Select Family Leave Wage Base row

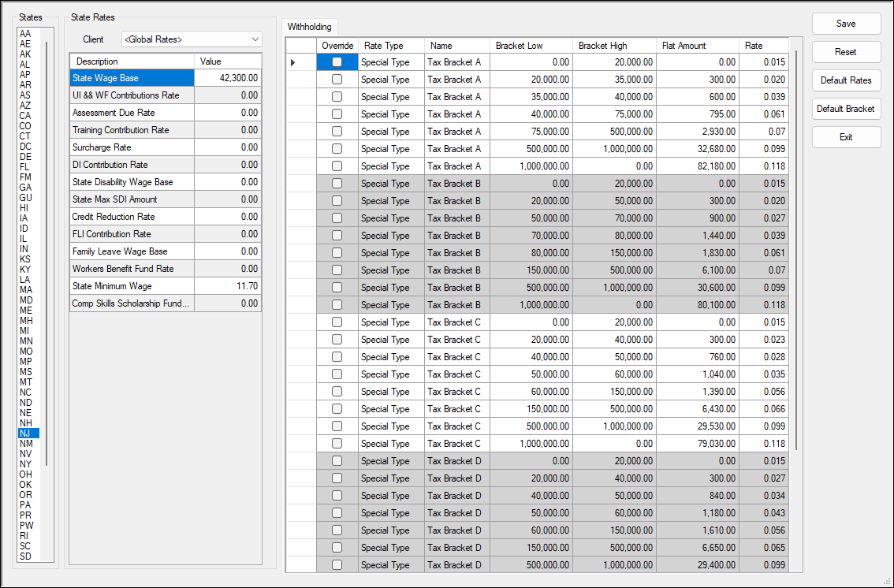point(166,251)
